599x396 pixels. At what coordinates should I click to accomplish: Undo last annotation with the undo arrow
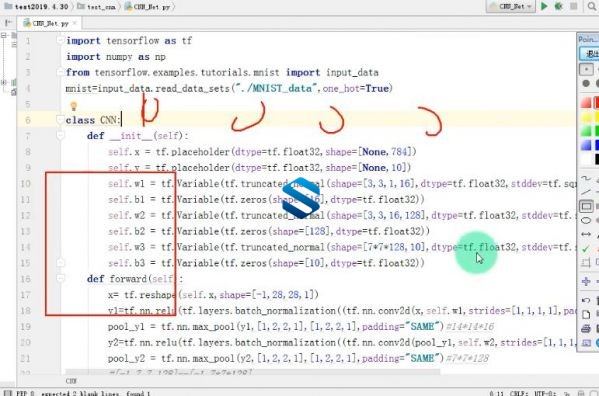pyautogui.click(x=586, y=300)
